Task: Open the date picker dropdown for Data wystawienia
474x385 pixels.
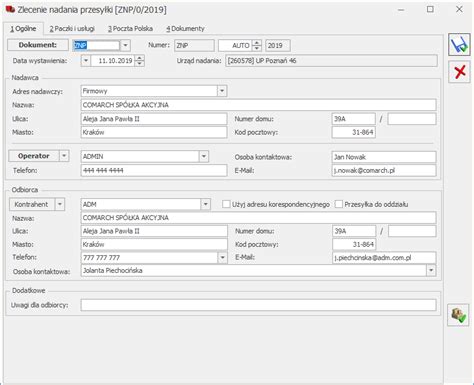Action: coord(86,61)
